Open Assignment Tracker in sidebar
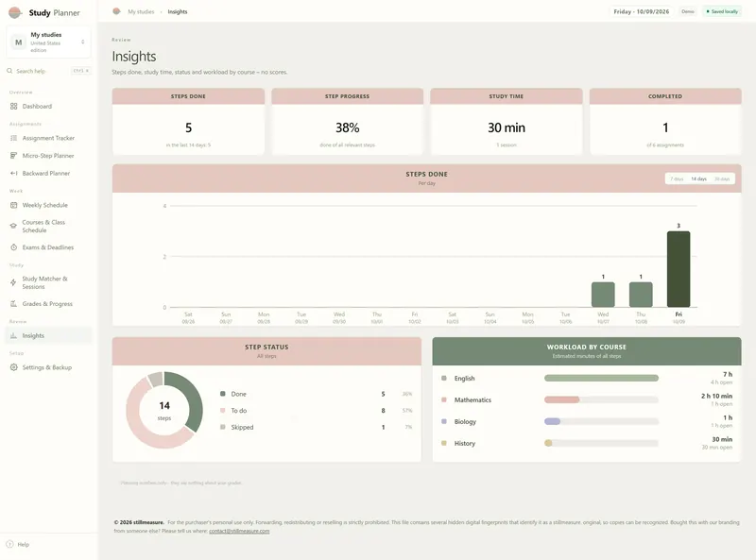 [48, 138]
